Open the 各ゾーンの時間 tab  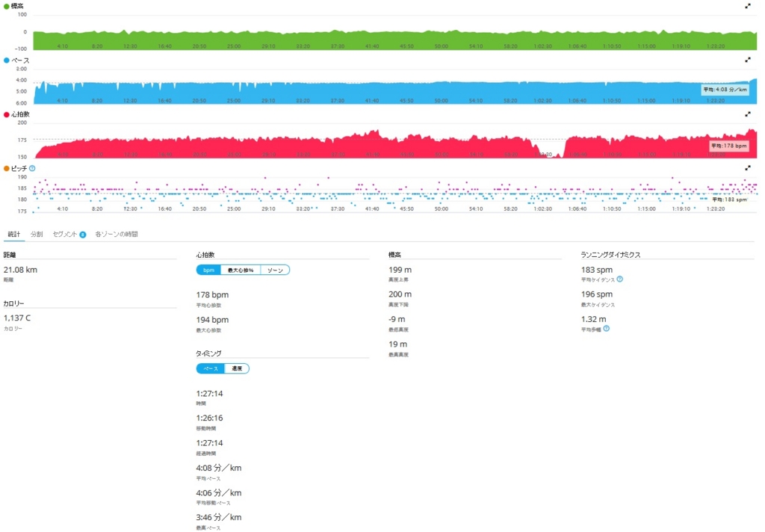(x=116, y=235)
